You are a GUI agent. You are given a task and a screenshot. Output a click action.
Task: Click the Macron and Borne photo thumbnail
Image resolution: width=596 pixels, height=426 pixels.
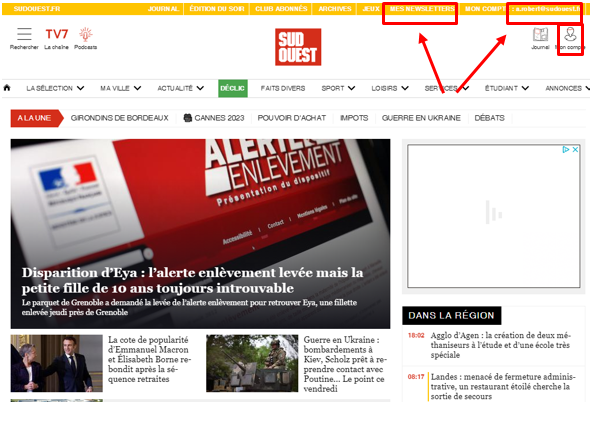point(57,363)
